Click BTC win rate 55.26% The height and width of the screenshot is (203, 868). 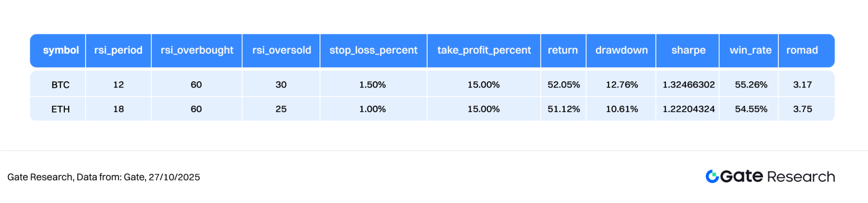pyautogui.click(x=750, y=85)
